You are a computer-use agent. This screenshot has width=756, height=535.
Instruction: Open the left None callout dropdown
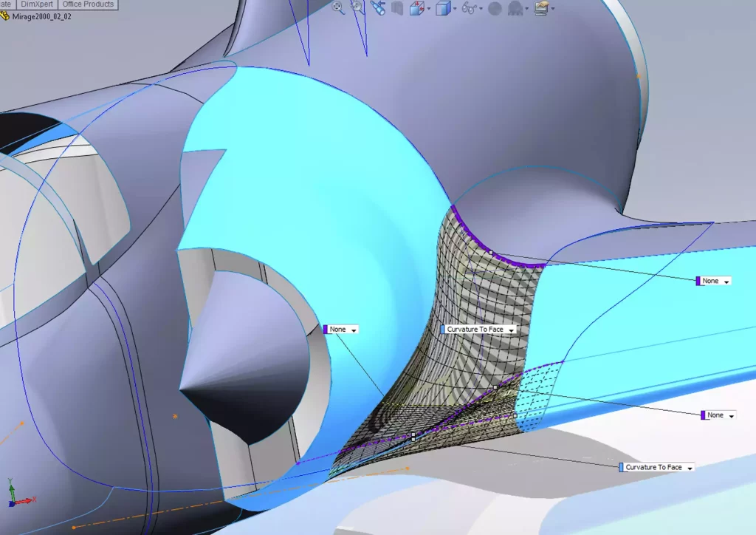354,330
